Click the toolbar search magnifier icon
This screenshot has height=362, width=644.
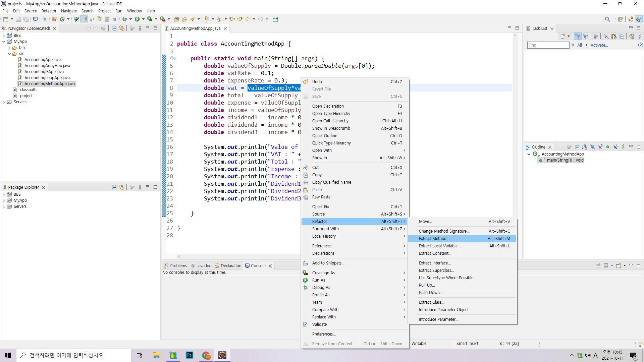(607, 19)
